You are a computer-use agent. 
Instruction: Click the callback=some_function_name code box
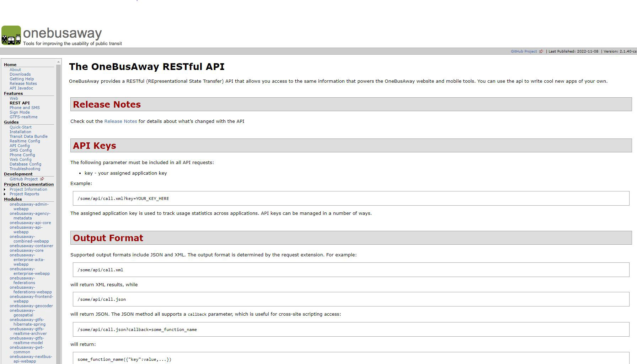tap(351, 329)
